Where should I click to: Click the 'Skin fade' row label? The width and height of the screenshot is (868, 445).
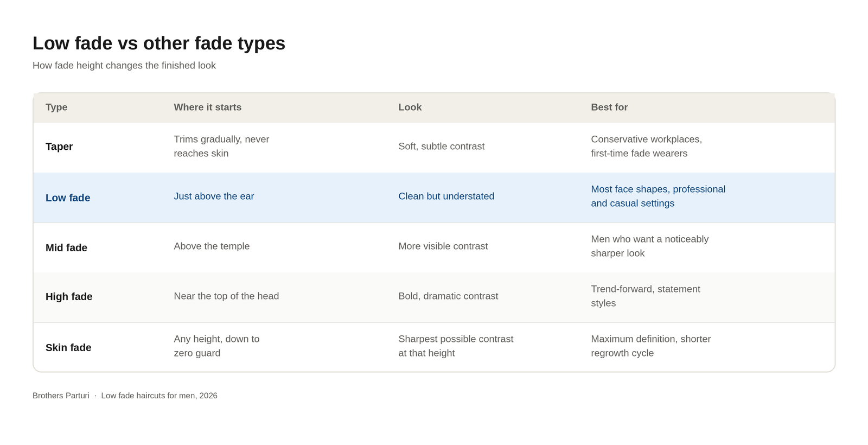click(68, 348)
